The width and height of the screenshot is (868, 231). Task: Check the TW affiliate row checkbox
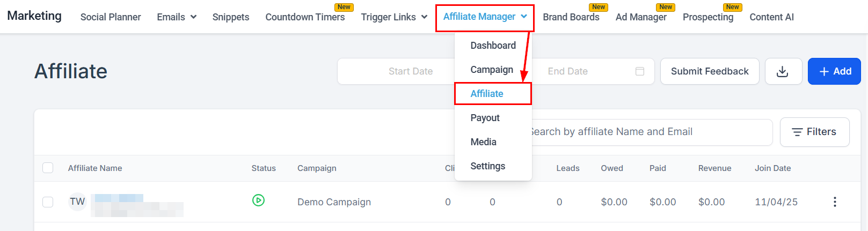point(48,202)
